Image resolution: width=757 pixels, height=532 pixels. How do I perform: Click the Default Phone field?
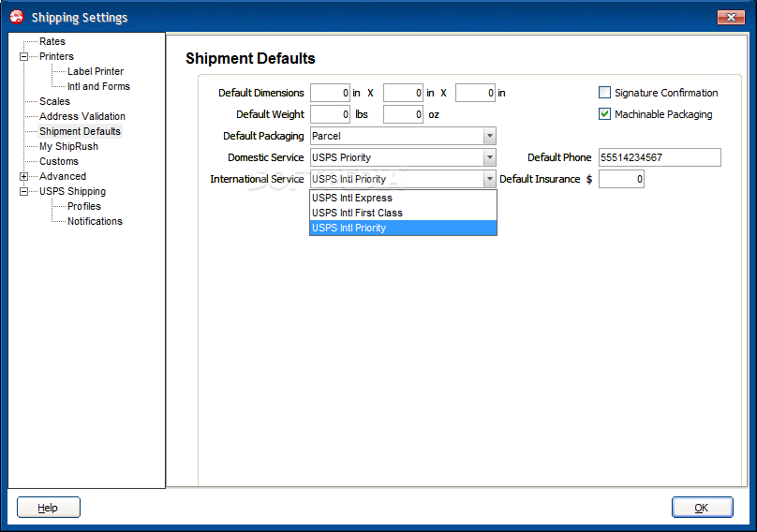point(660,157)
